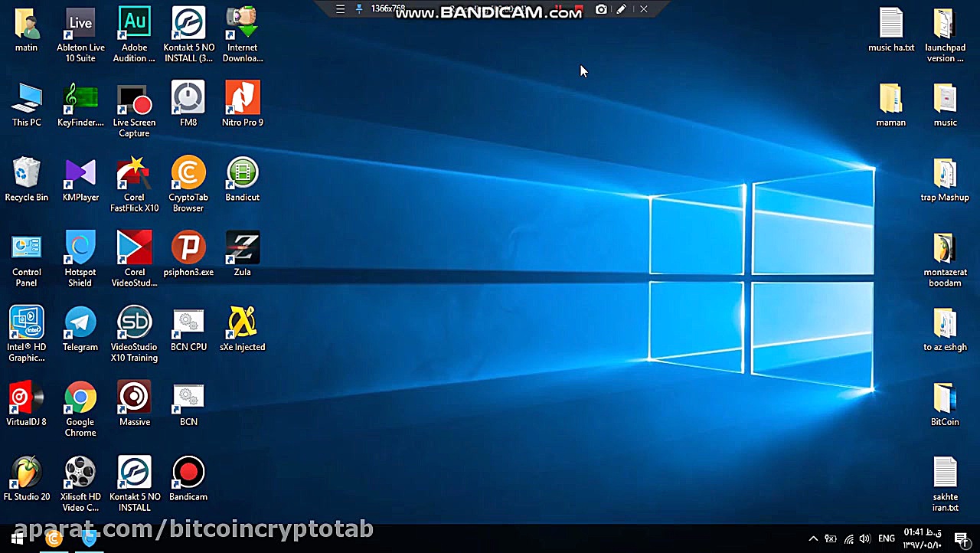Launch Nitro Pro 9

click(x=243, y=98)
